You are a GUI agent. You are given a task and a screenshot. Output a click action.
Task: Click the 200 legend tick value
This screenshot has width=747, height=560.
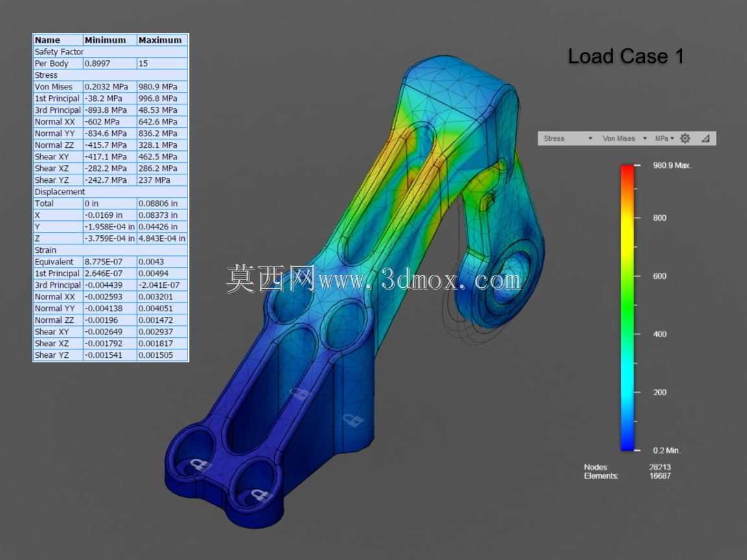(x=659, y=392)
